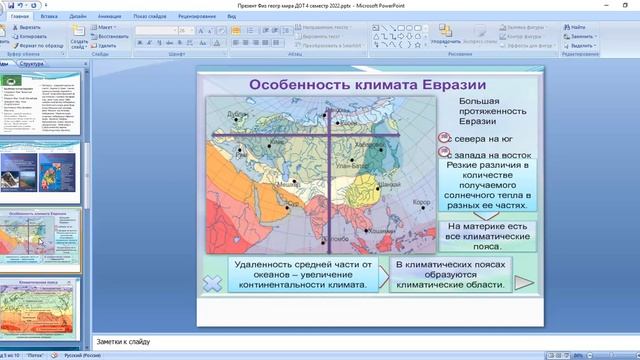The image size is (640, 360).
Task: Align text left
Action: 236,43
